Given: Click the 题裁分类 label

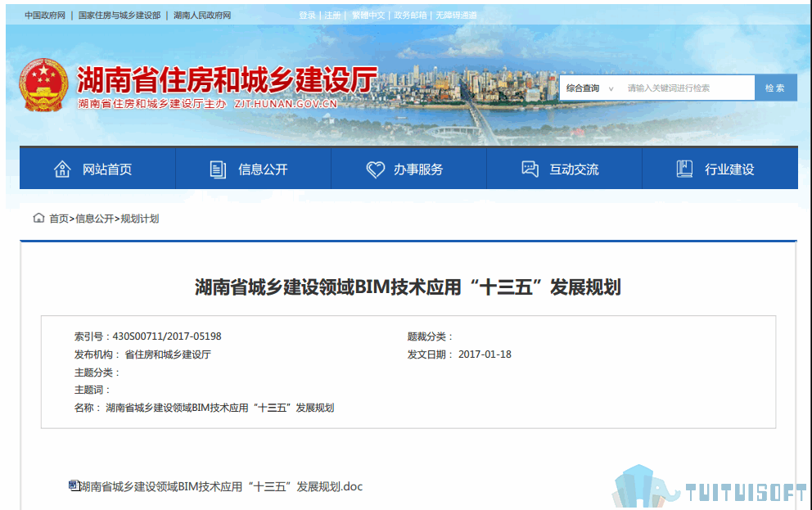Looking at the screenshot, I should tap(430, 336).
